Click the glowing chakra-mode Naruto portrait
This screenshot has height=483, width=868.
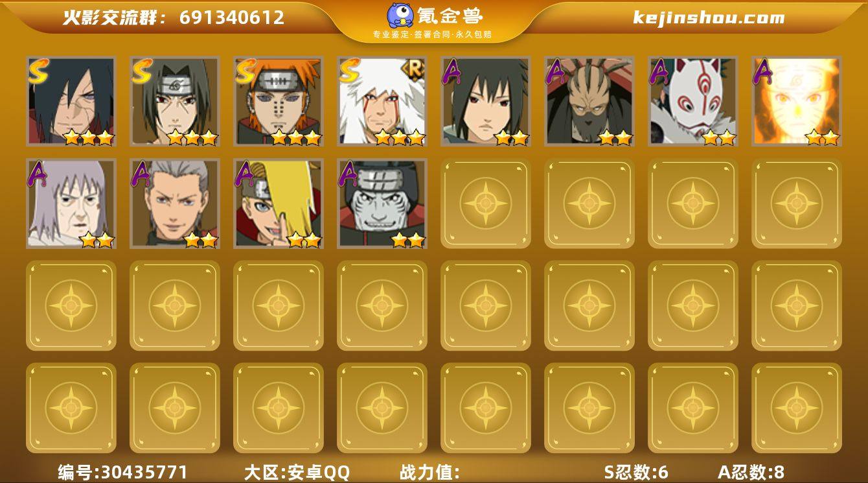coord(797,100)
